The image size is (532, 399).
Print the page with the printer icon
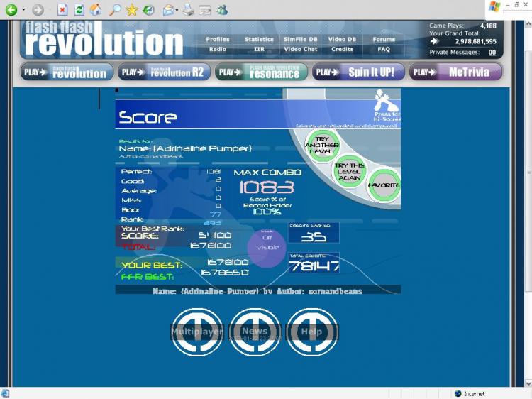coord(188,10)
